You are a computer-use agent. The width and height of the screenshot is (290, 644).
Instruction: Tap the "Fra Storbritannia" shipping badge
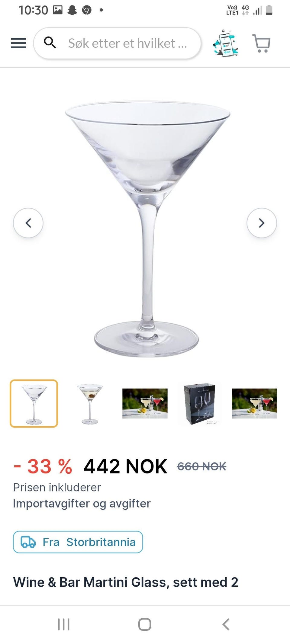click(x=78, y=542)
